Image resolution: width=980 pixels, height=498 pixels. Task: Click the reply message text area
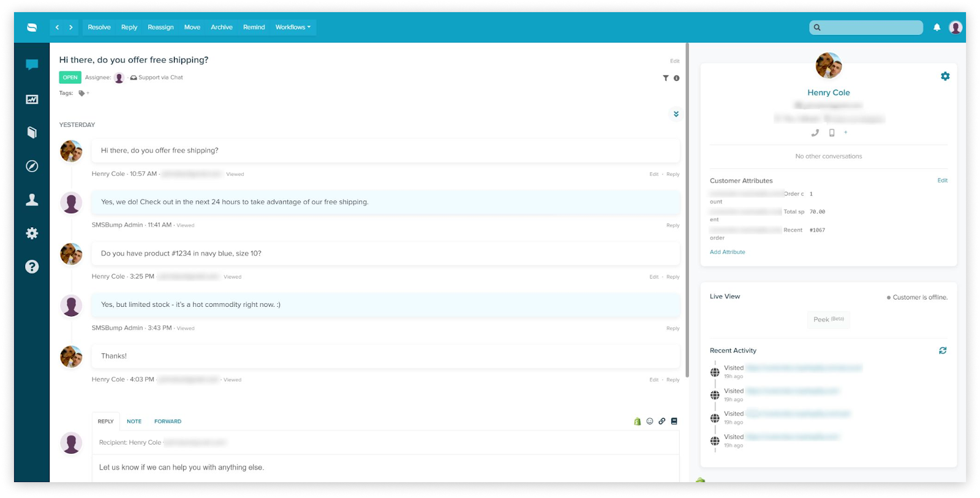[x=386, y=468]
